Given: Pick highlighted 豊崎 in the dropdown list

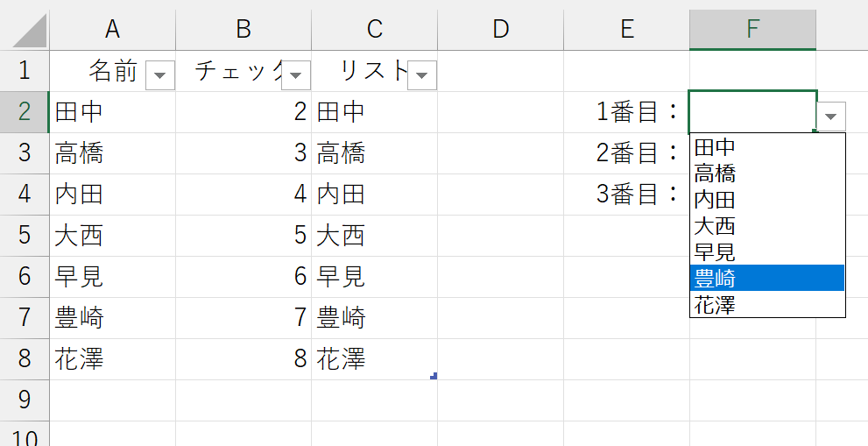Looking at the screenshot, I should [767, 278].
